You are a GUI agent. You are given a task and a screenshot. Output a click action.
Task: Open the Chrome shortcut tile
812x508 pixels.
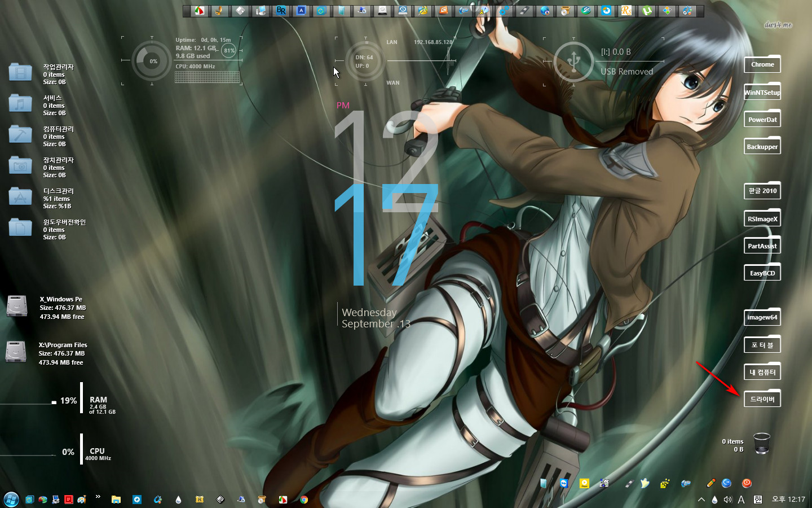(762, 64)
